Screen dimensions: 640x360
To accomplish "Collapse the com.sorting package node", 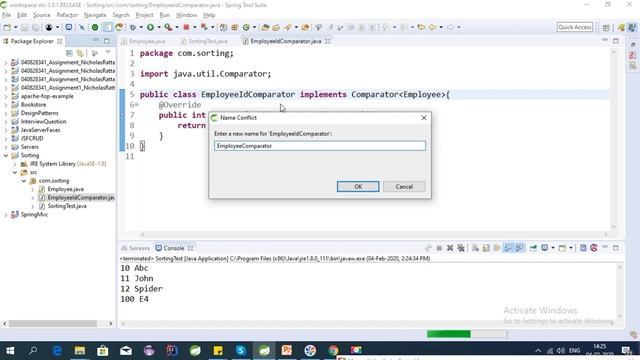I will pyautogui.click(x=24, y=181).
